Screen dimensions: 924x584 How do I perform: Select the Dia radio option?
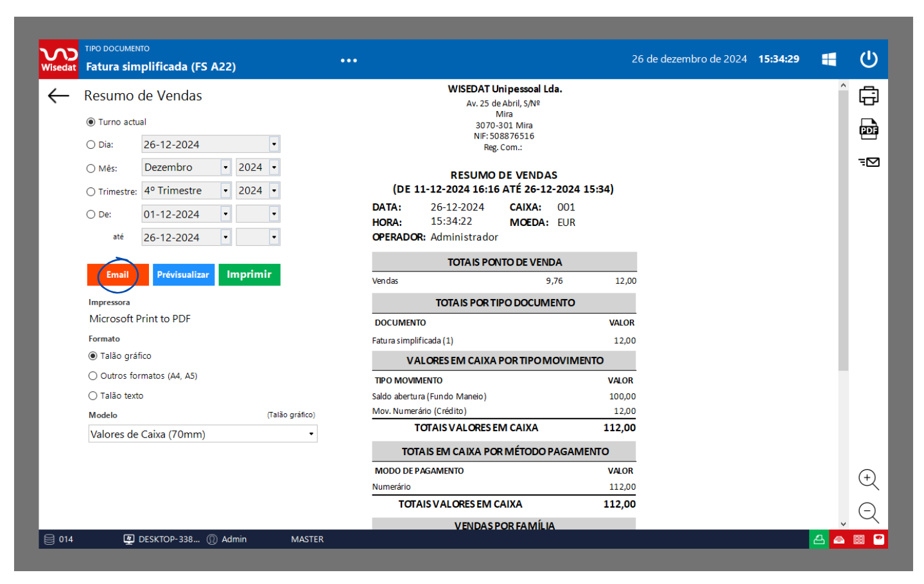tap(91, 145)
